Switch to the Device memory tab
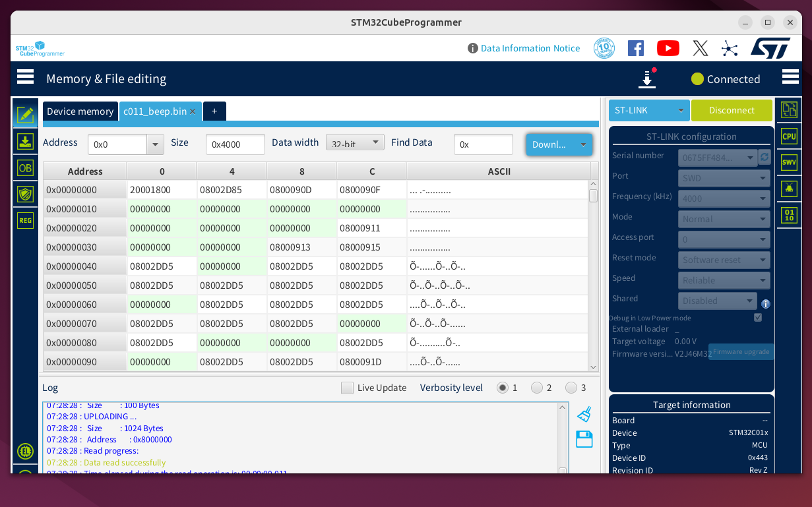 click(80, 111)
